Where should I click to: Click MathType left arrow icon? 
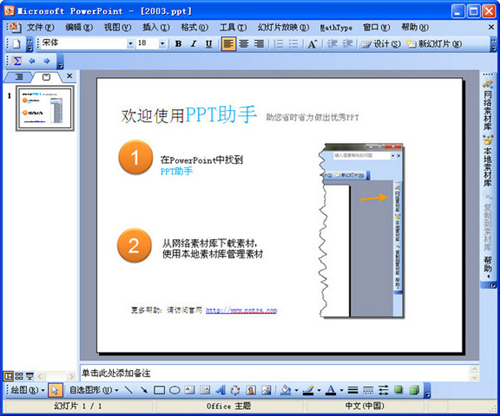click(32, 61)
